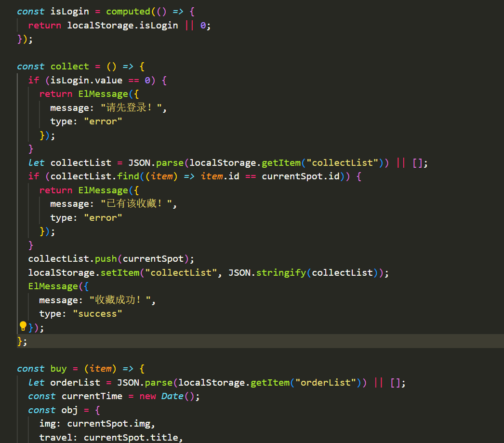The width and height of the screenshot is (504, 443).
Task: Click 'currentSpot.id' in the find condition
Action: (301, 176)
